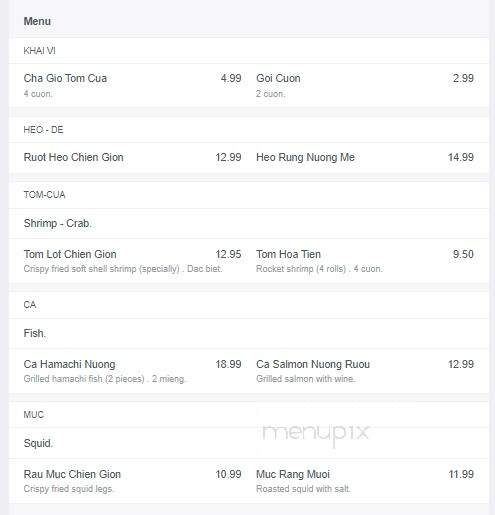Select the Shrimp - Crab subtitle
Screen dimensions: 495x515
pos(57,223)
